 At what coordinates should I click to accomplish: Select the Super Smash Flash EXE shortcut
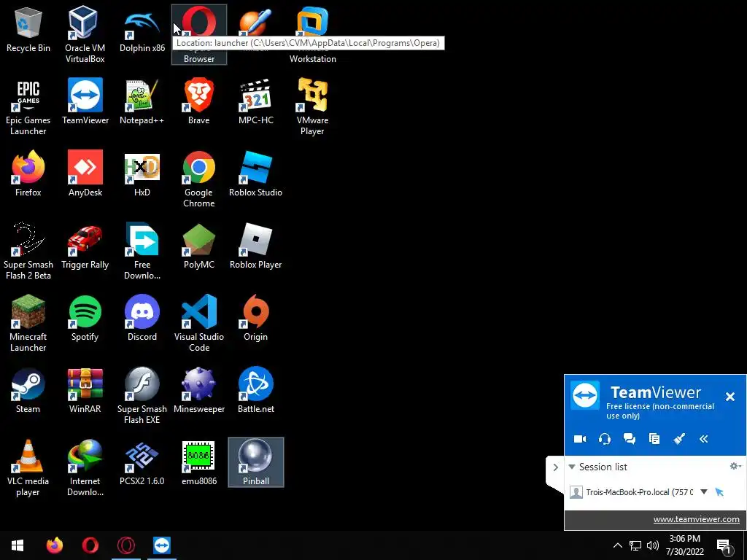(142, 396)
